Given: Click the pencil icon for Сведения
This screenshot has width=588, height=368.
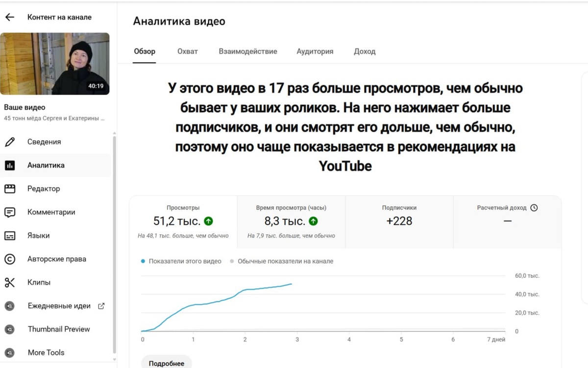Looking at the screenshot, I should 10,142.
